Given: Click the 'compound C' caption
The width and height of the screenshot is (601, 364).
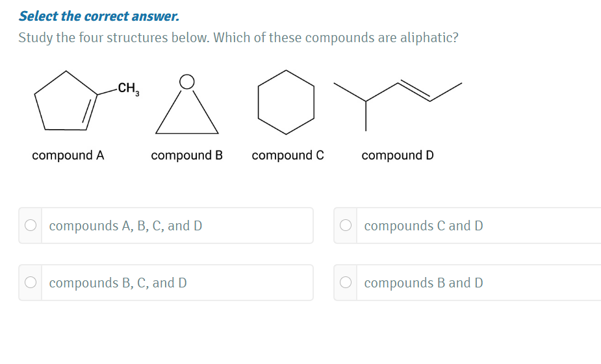Looking at the screenshot, I should tap(288, 156).
